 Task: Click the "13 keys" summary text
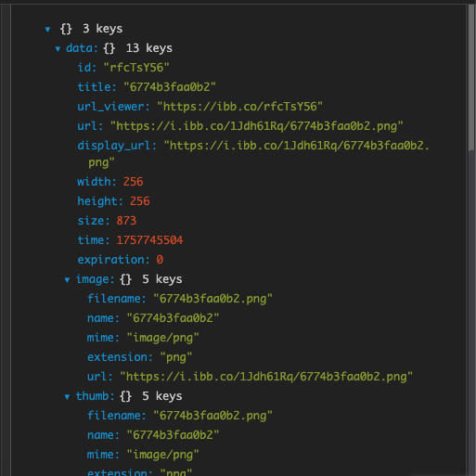pyautogui.click(x=149, y=48)
